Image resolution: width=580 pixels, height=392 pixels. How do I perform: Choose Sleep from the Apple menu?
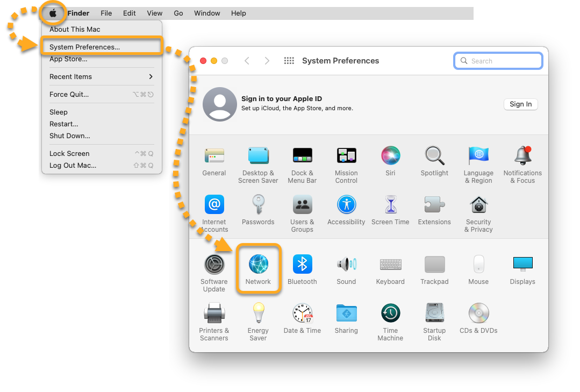(x=102, y=112)
